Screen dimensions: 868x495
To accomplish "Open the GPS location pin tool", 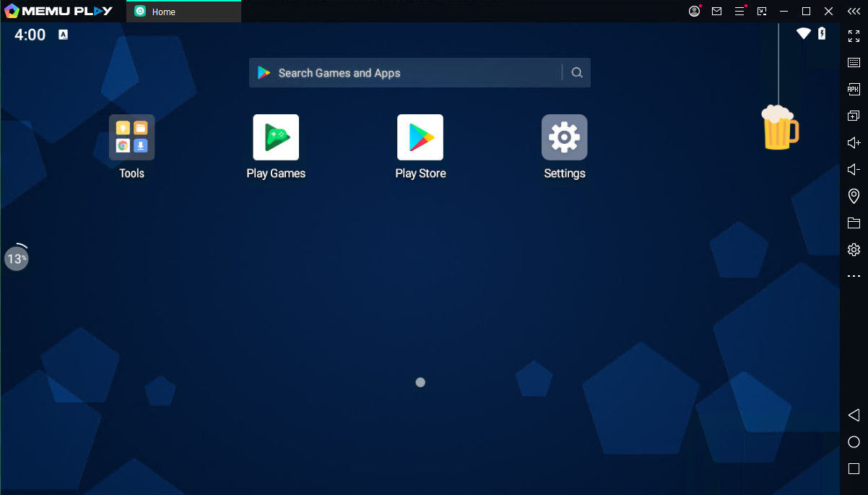I will [x=854, y=196].
